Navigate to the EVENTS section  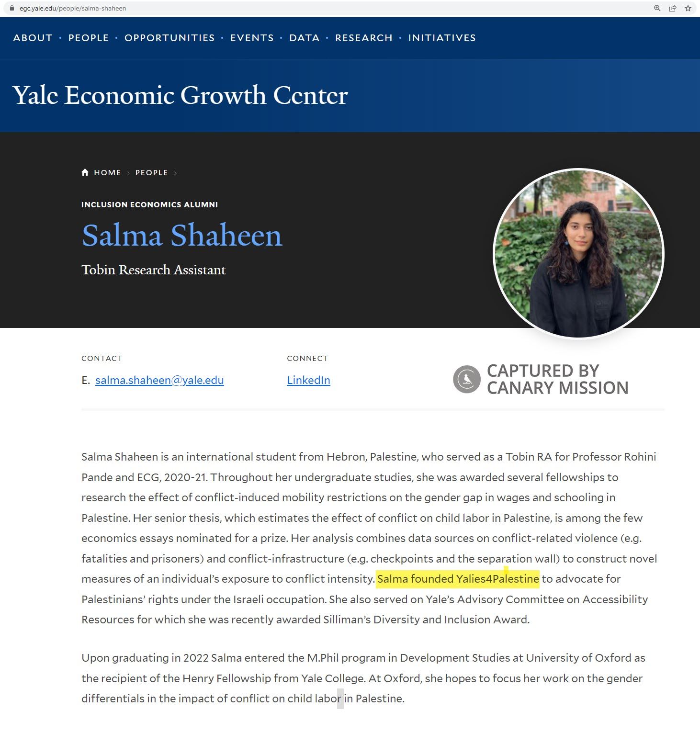coord(252,38)
